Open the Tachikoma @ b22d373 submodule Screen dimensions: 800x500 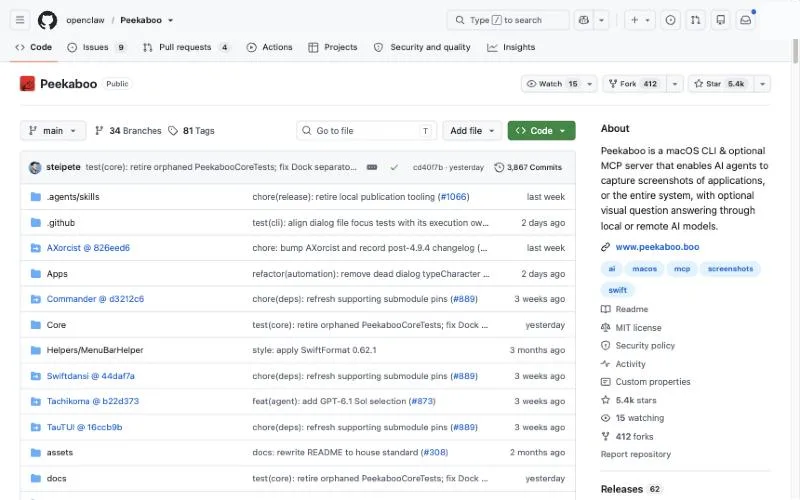[92, 402]
